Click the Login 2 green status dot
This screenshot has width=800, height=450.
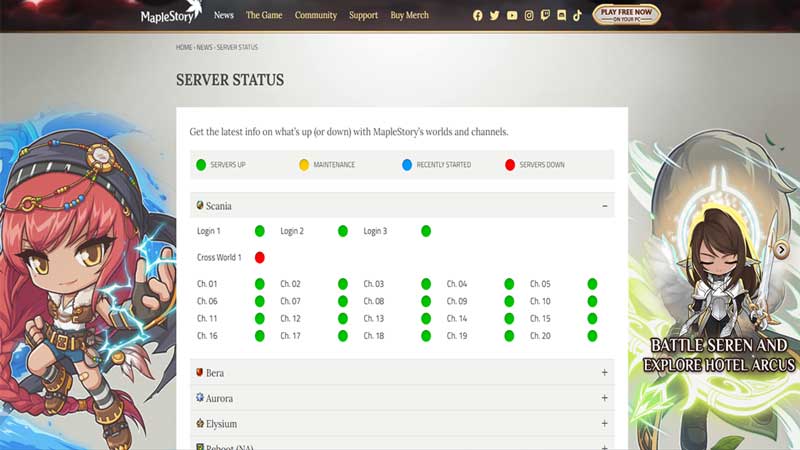pyautogui.click(x=343, y=231)
